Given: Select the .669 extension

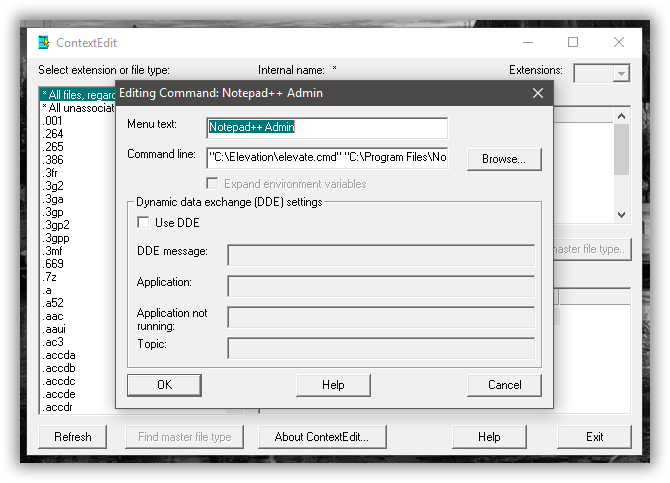Looking at the screenshot, I should click(53, 264).
